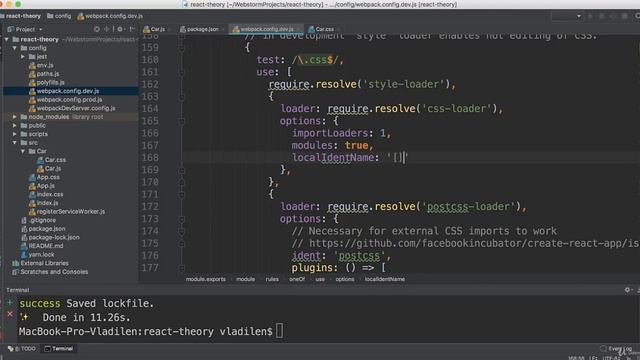This screenshot has height=360, width=640.
Task: Click the Run button in toolbar
Action: [590, 16]
